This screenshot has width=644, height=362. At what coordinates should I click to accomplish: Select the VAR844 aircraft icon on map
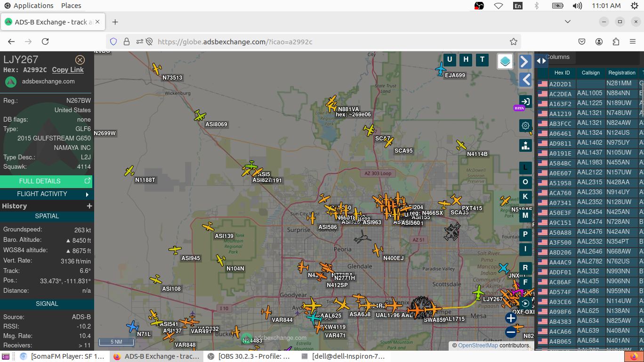(267, 312)
